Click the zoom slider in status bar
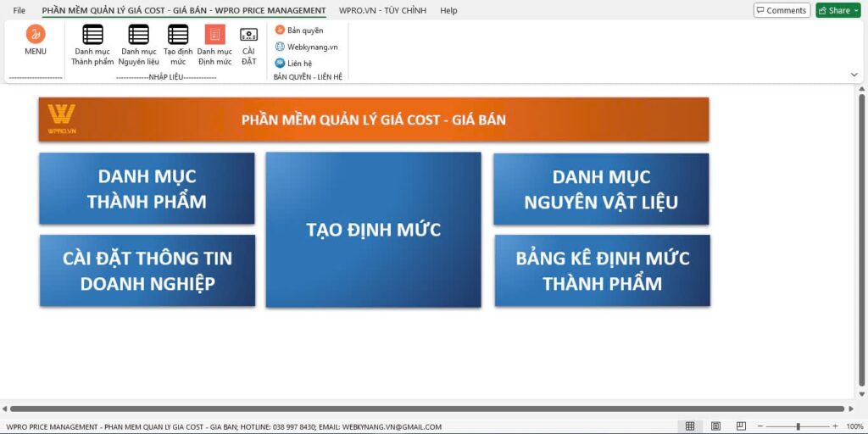This screenshot has width=868, height=434. click(x=797, y=426)
